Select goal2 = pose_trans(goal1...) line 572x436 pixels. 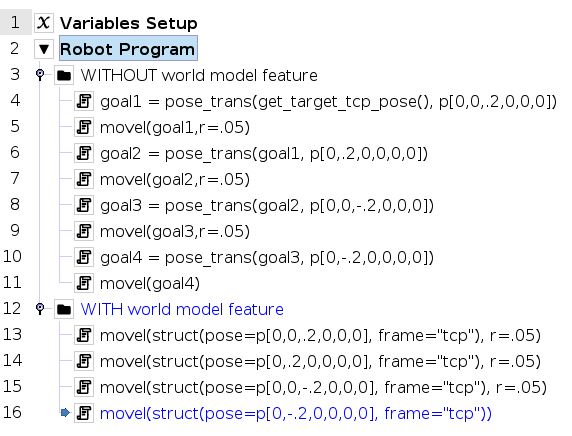[x=264, y=154]
